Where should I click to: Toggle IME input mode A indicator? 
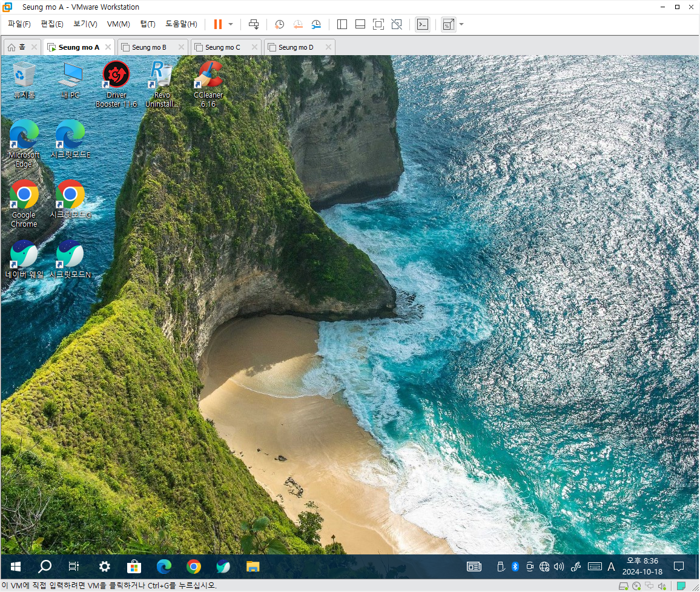pyautogui.click(x=611, y=567)
